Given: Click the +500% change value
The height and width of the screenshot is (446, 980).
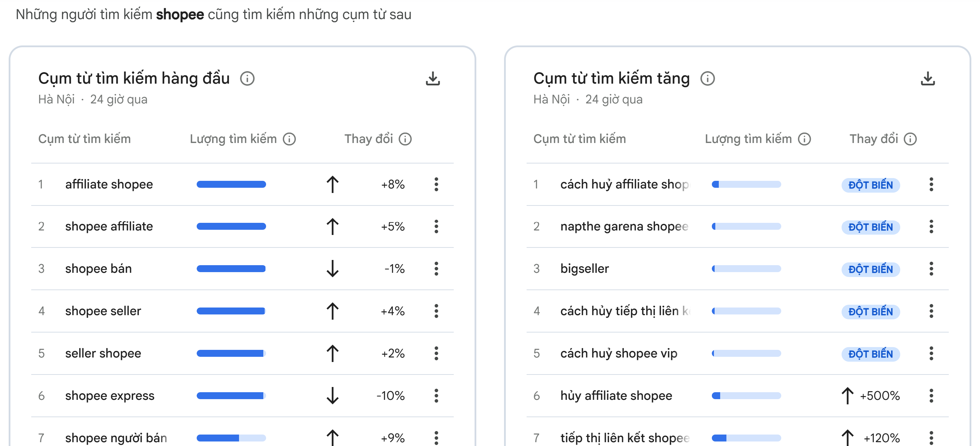Looking at the screenshot, I should (x=879, y=396).
